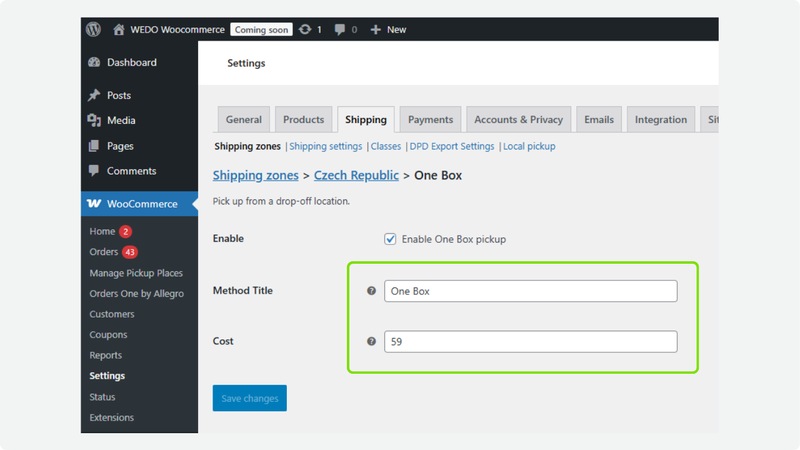Viewport: 800px width, 450px height.
Task: Open Settings submenu item
Action: [x=107, y=376]
